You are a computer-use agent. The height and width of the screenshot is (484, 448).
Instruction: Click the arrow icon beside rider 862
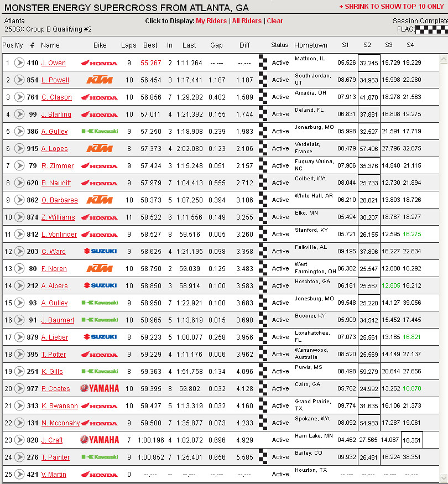pyautogui.click(x=19, y=200)
